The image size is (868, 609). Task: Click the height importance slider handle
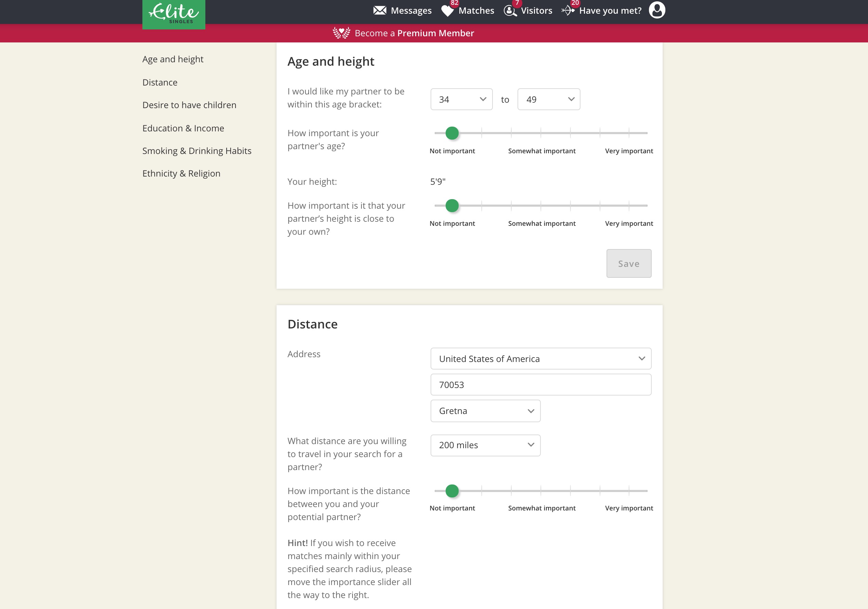point(452,206)
